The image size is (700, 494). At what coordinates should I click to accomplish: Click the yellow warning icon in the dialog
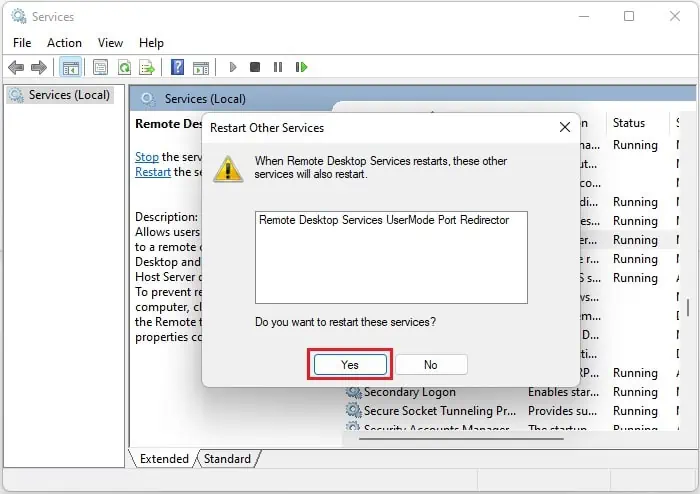(228, 169)
